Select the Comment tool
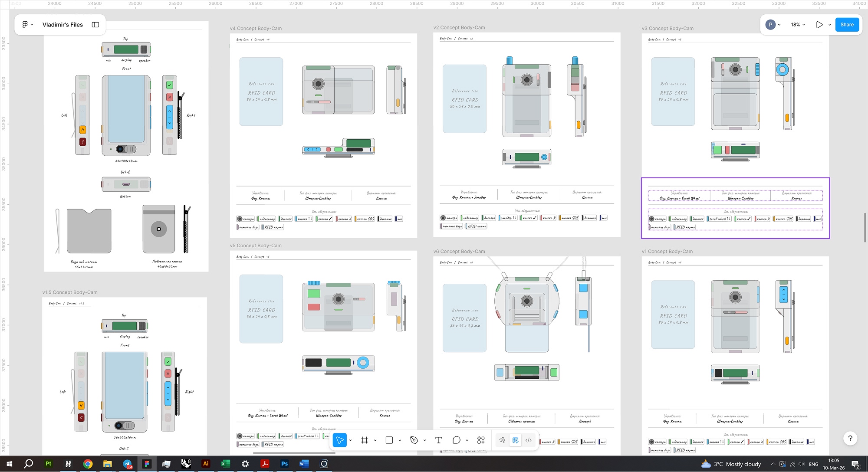 click(456, 440)
